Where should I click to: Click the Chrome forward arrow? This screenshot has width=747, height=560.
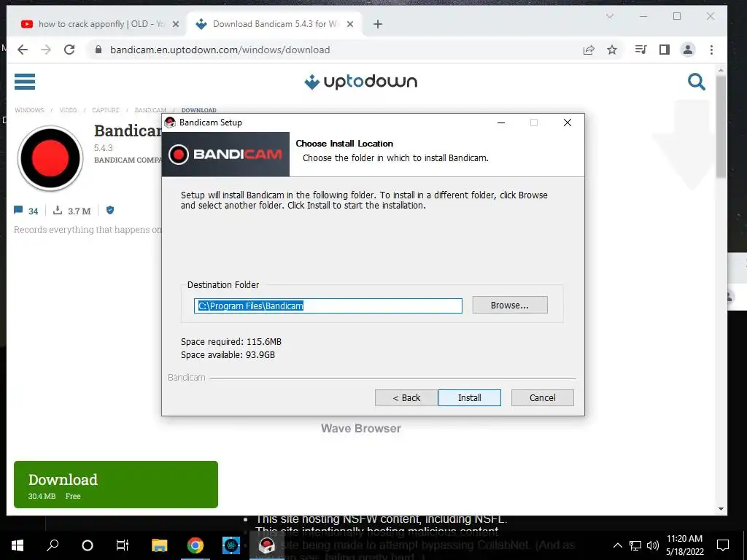[46, 50]
